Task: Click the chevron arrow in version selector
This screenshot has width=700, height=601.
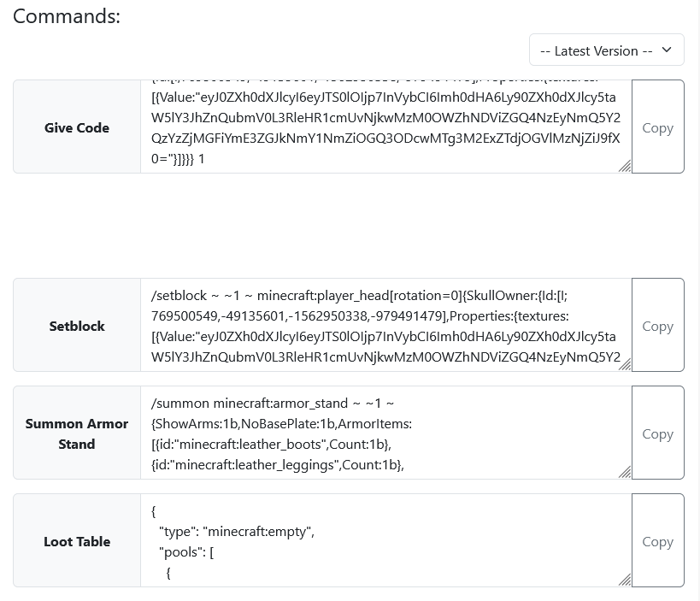Action: [667, 50]
